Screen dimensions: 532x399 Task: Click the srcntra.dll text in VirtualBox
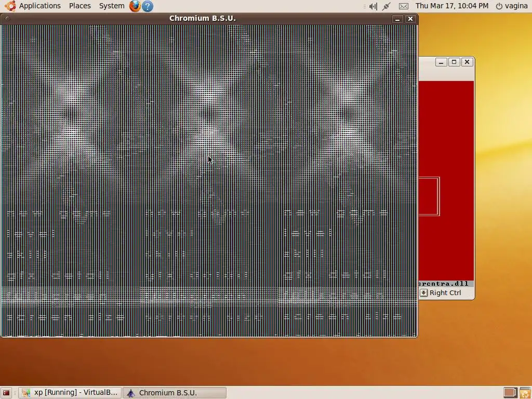444,284
